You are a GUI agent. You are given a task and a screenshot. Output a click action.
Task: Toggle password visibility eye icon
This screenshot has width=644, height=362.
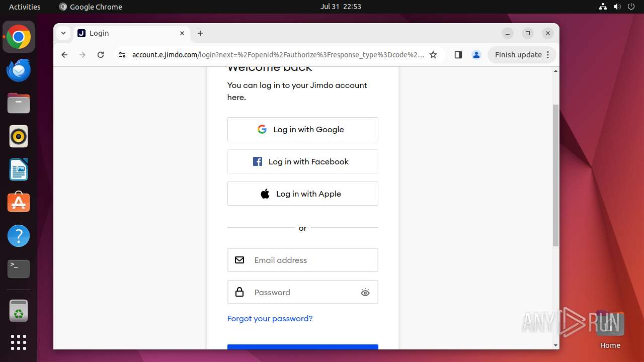tap(365, 293)
